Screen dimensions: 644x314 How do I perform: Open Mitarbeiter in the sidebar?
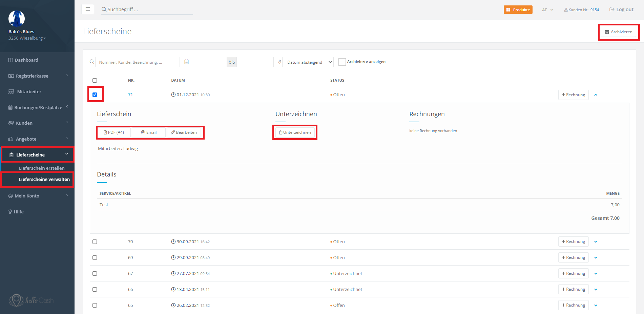[x=37, y=92]
